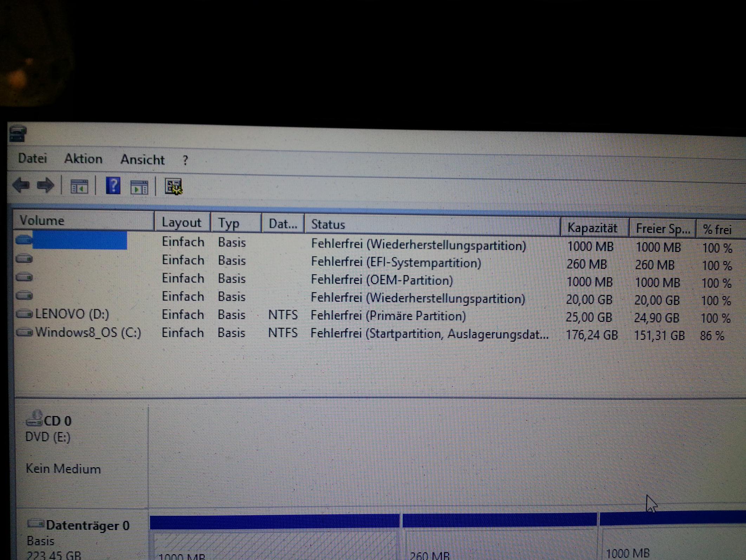Viewport: 746px width, 560px height.
Task: Sort by the Kapazität column header
Action: [x=592, y=228]
